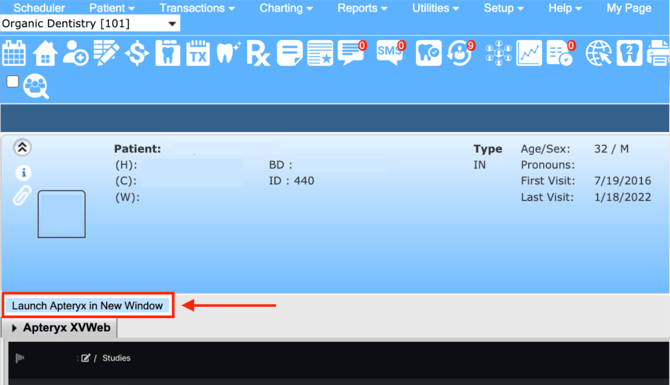Collapse patient header with double chevron

point(22,148)
